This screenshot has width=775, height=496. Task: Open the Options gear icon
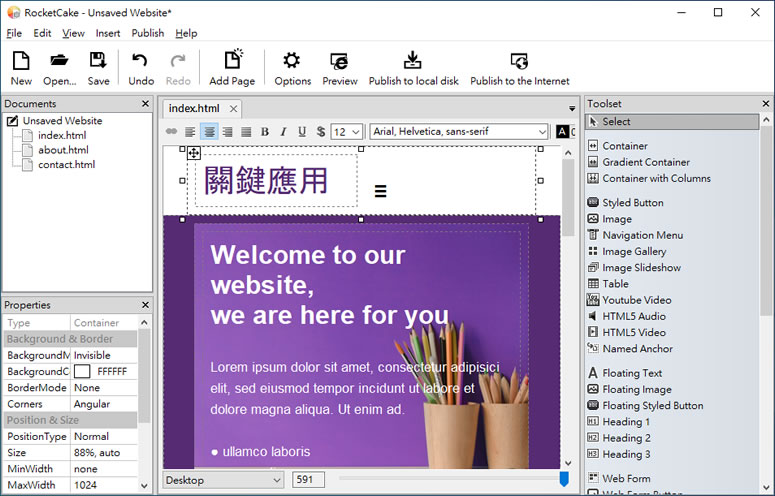tap(292, 62)
